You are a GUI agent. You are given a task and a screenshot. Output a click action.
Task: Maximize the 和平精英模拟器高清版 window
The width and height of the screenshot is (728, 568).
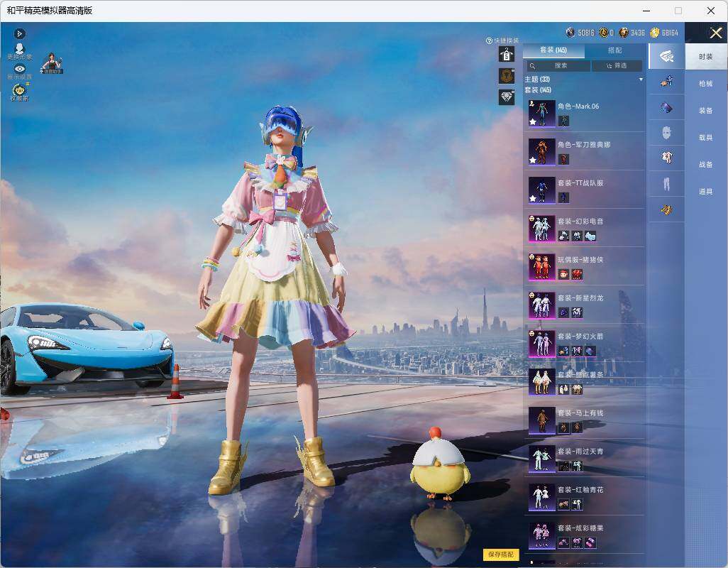[678, 11]
